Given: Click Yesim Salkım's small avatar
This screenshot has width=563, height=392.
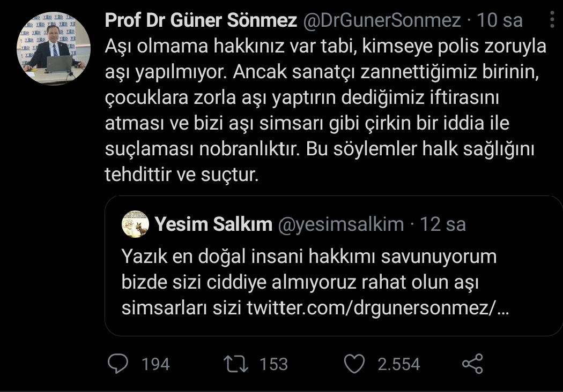Looking at the screenshot, I should coord(136,224).
